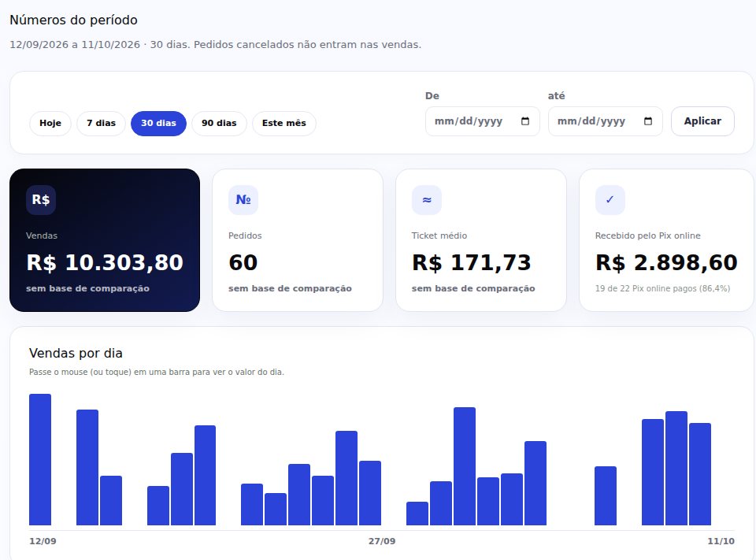
Task: Focus the até end date field
Action: 605,121
